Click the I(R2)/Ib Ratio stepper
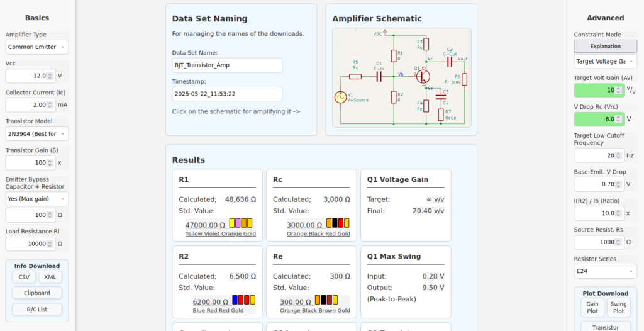Screen dimensions: 644x331 (618, 213)
